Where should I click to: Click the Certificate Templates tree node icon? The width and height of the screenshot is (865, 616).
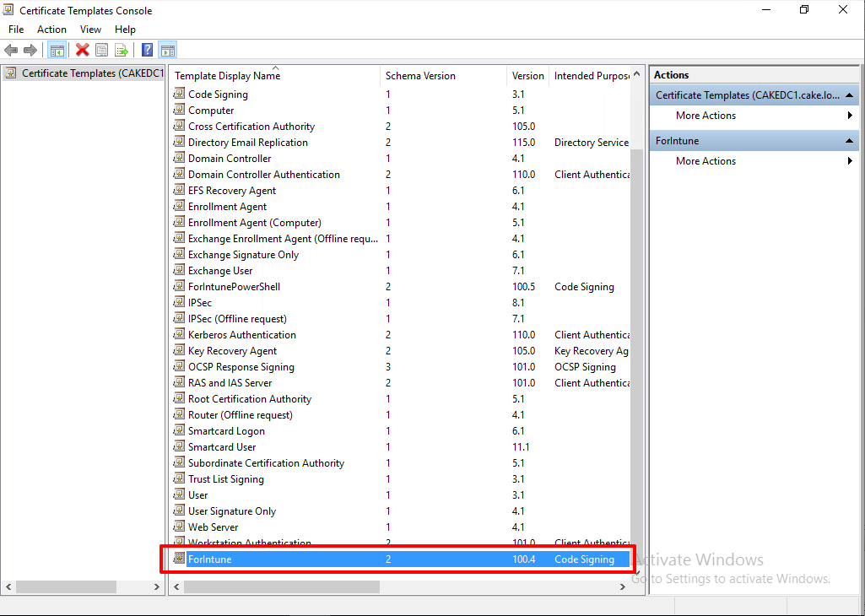click(11, 73)
